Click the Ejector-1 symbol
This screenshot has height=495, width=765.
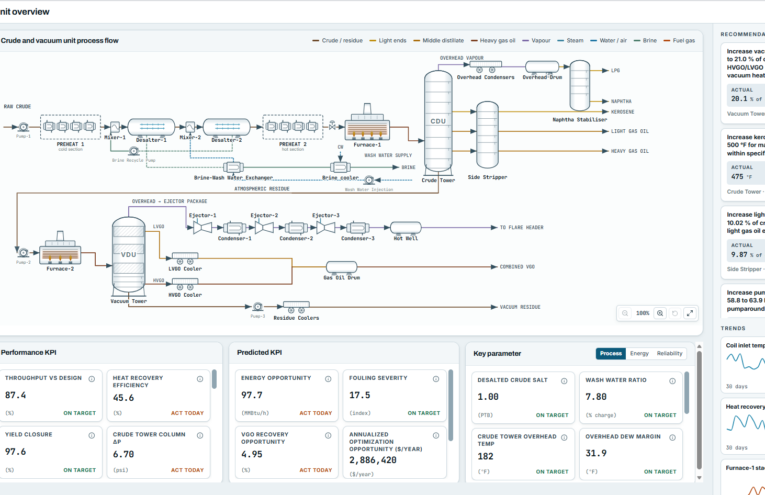202,227
